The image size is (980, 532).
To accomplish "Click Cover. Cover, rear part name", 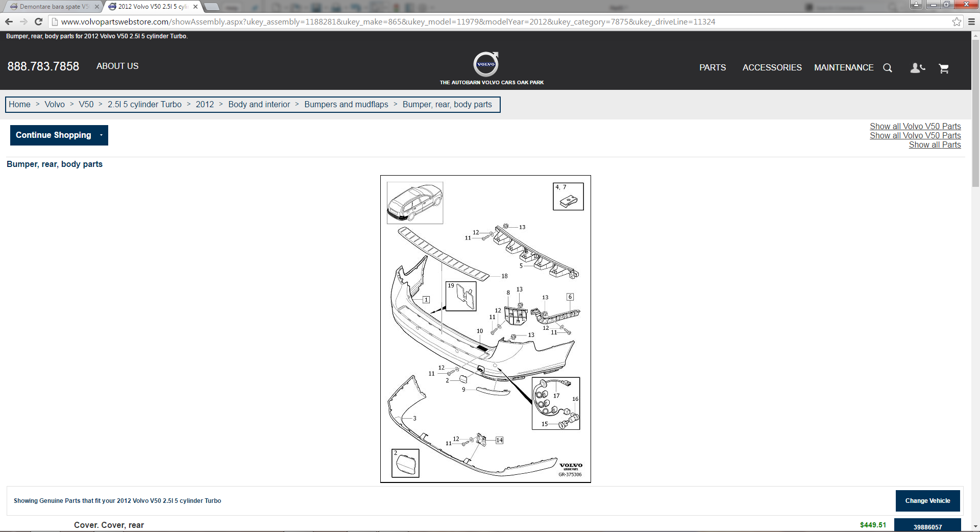I will click(x=109, y=525).
